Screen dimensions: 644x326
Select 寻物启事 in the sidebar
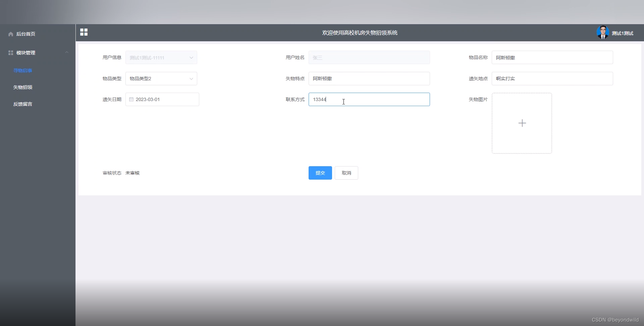[x=22, y=71]
